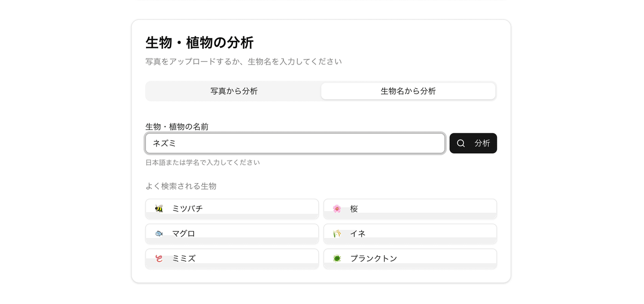Click the 生物・植物の名前 field label
This screenshot has height=304, width=644.
pyautogui.click(x=177, y=127)
